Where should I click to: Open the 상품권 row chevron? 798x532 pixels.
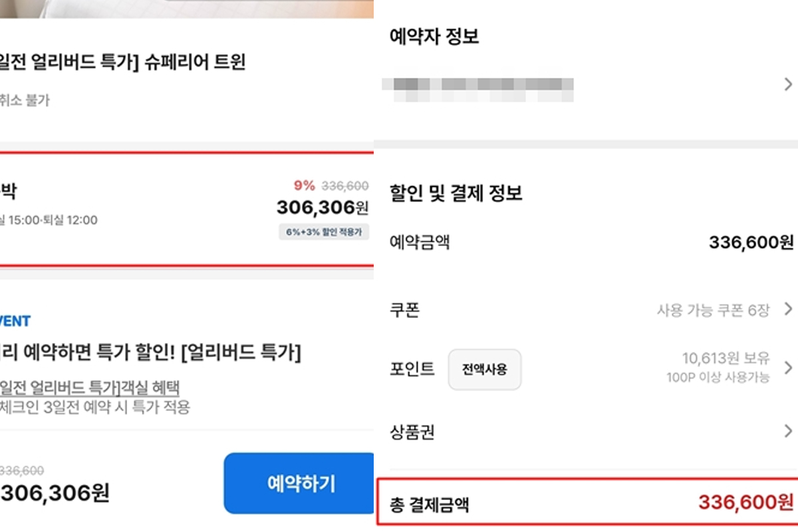[788, 431]
